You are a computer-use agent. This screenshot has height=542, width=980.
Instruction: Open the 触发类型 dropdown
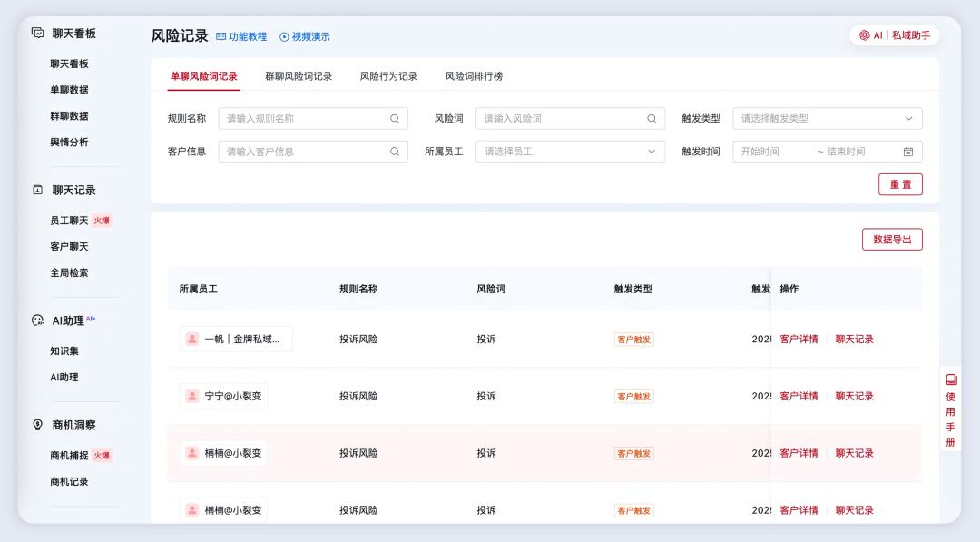826,118
